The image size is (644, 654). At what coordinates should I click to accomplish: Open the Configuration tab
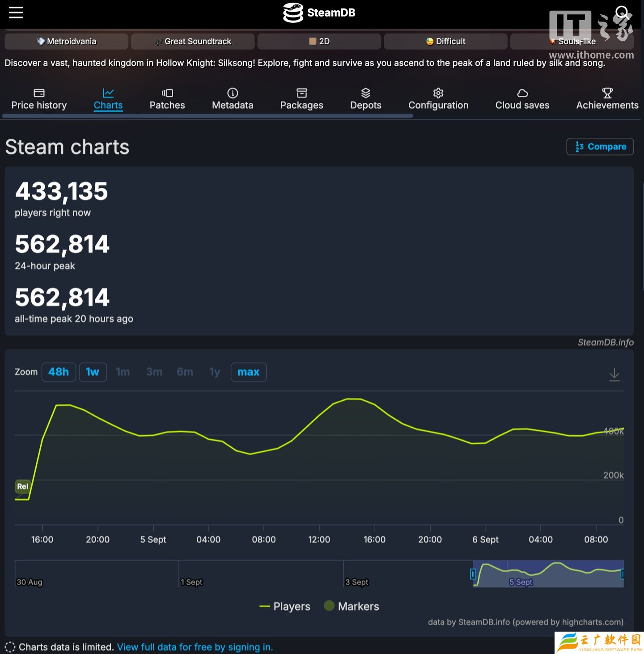(x=438, y=99)
